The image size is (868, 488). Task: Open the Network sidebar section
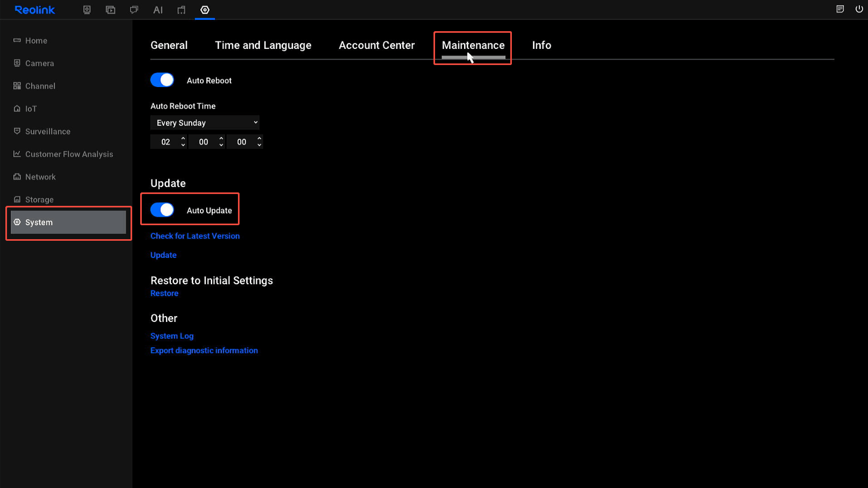pyautogui.click(x=40, y=177)
